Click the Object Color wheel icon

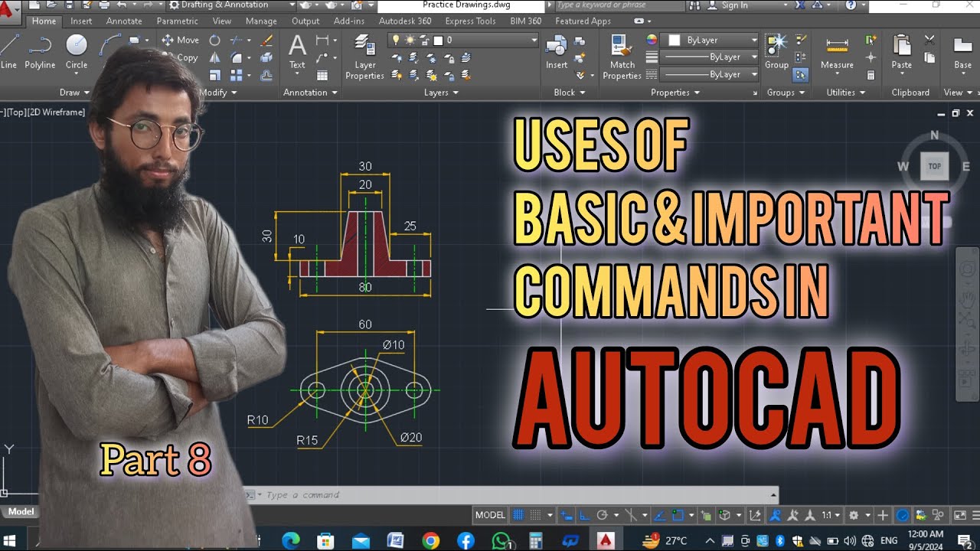(652, 40)
